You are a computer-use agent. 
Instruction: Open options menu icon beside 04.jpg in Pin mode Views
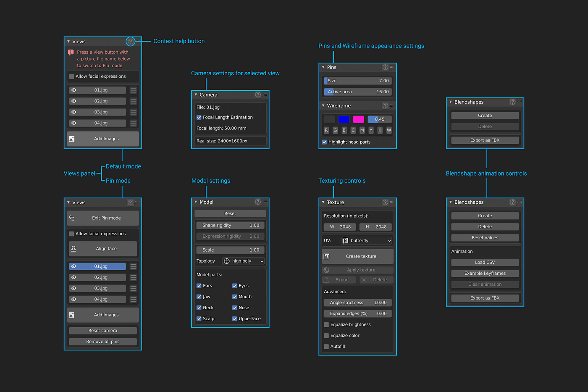click(133, 299)
